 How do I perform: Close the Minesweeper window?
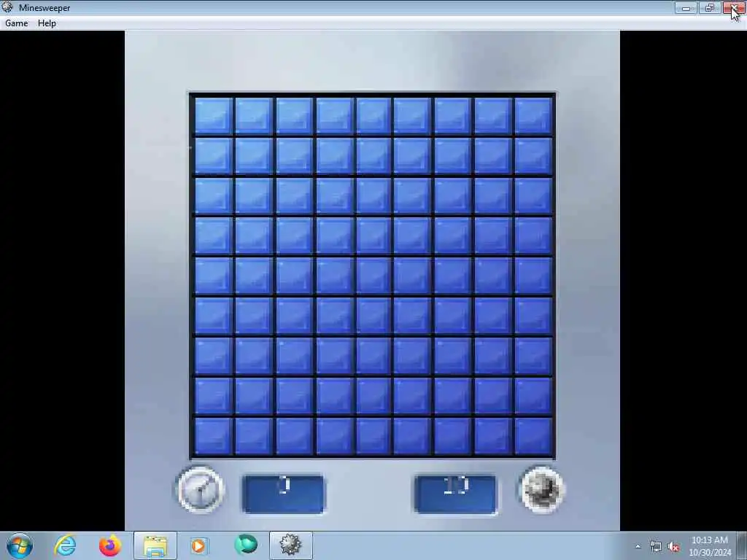(x=734, y=7)
